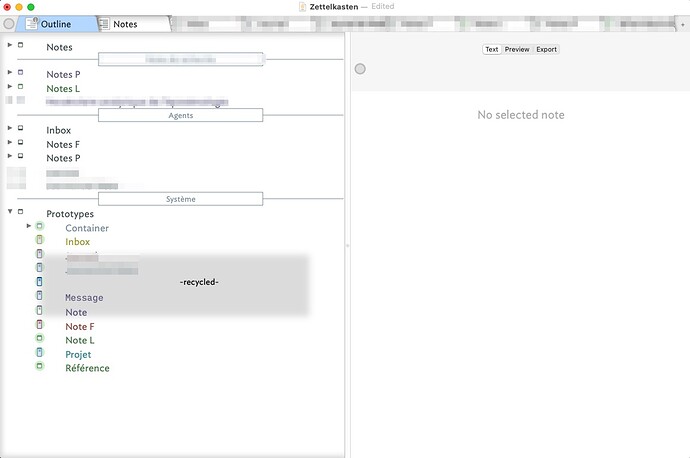Click the Référence prototype badge icon

40,366
